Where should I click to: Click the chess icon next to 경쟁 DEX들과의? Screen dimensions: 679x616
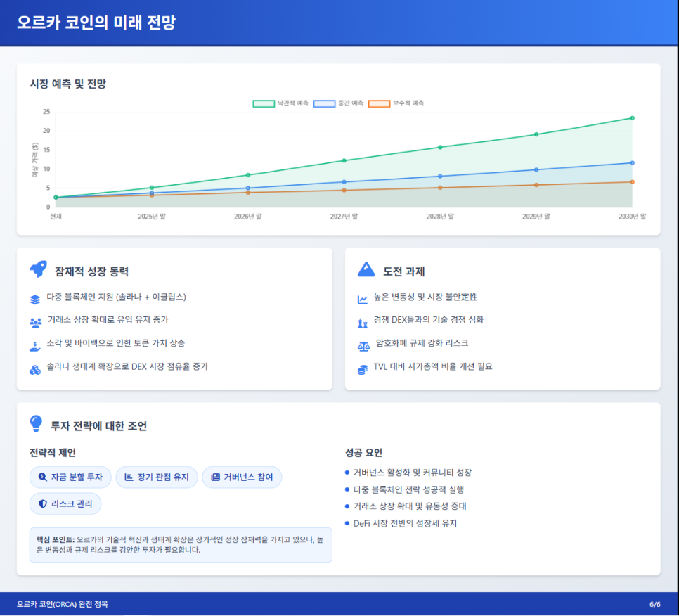tap(363, 322)
